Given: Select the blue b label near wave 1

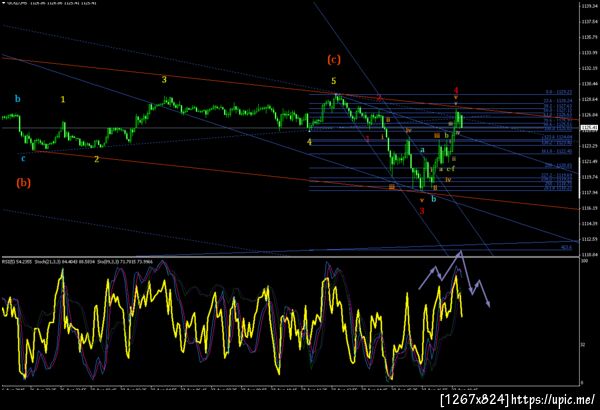Looking at the screenshot, I should pyautogui.click(x=18, y=99).
